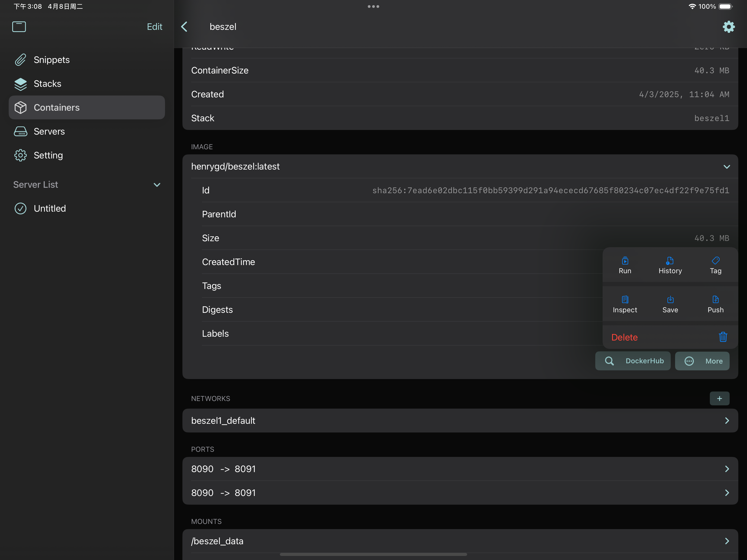Click the battery status icon
The width and height of the screenshot is (747, 560).
click(x=725, y=7)
